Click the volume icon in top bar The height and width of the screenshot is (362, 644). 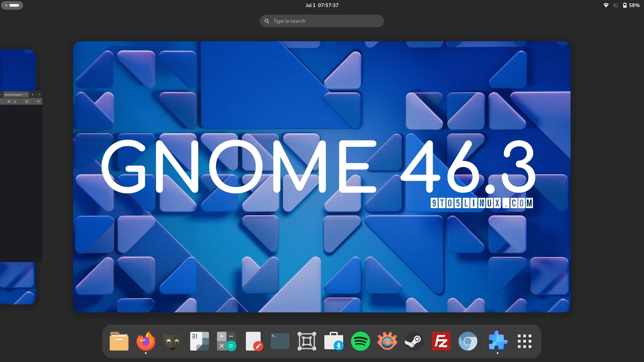pyautogui.click(x=615, y=5)
